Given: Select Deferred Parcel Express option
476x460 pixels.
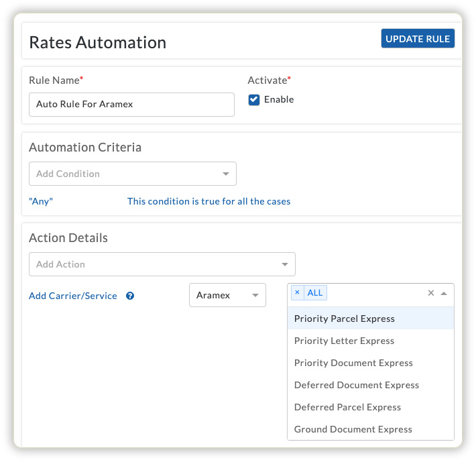Looking at the screenshot, I should [x=370, y=407].
